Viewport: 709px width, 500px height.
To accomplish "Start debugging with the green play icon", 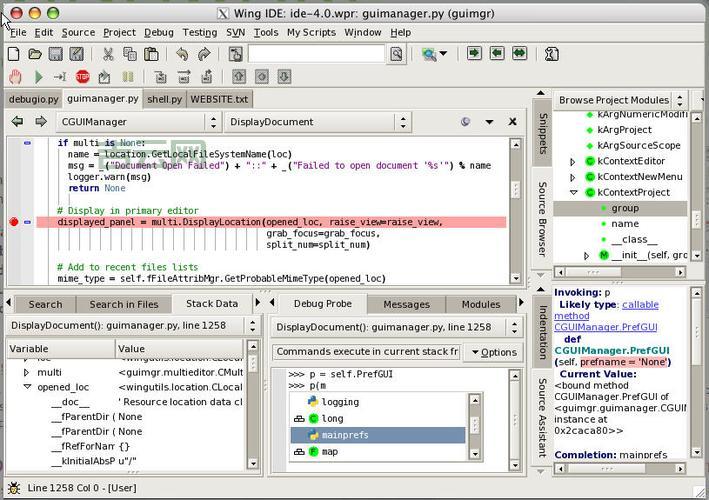I will 38,76.
